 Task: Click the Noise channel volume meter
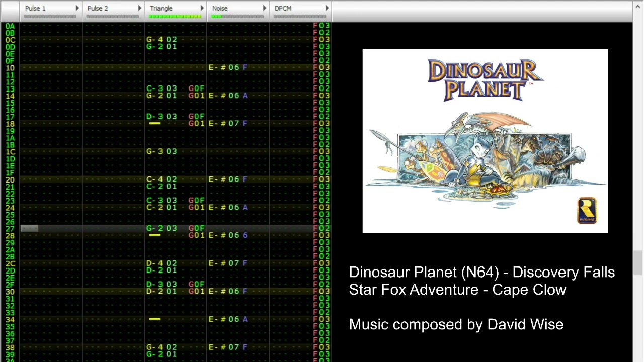pos(237,17)
